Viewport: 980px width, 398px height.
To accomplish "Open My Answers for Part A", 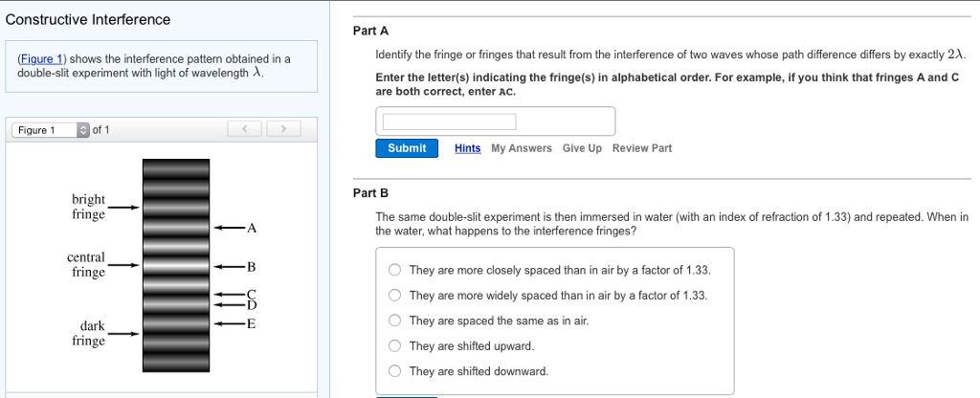I will (x=522, y=148).
